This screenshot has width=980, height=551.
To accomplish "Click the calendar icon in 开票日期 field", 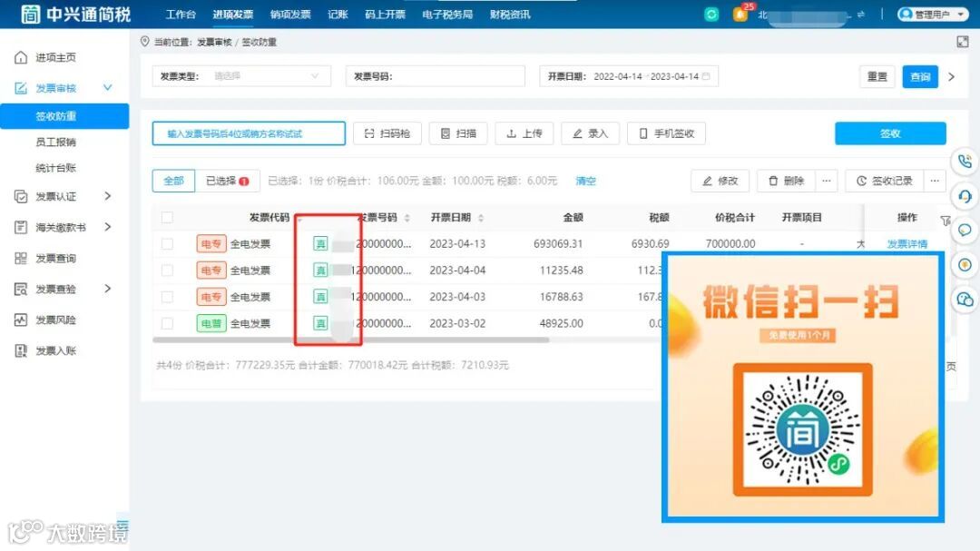I will (x=706, y=76).
